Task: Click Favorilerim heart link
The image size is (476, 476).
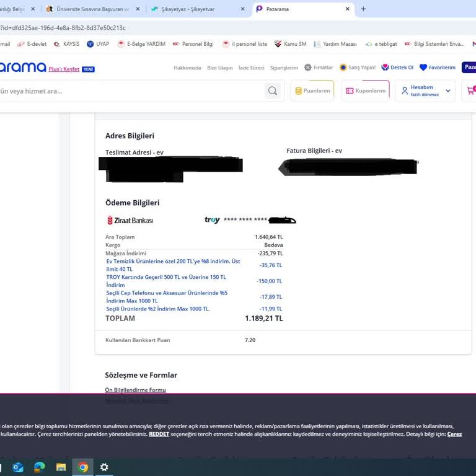Action: click(x=438, y=68)
